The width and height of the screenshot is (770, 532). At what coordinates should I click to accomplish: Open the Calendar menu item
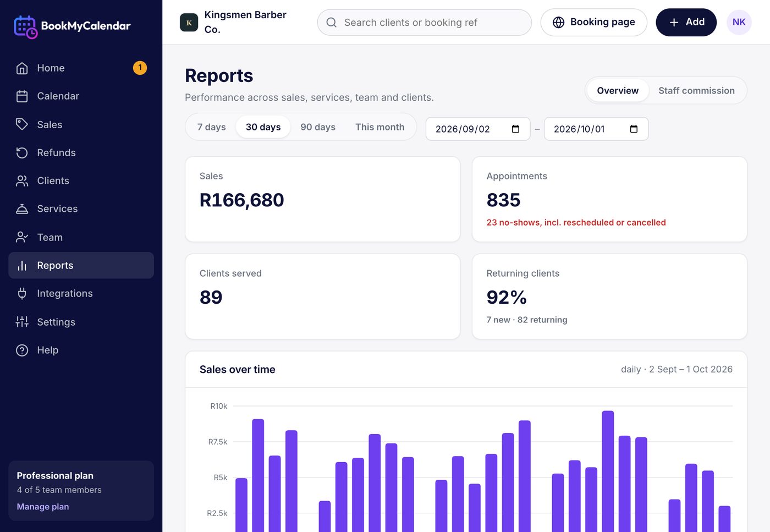coord(81,96)
